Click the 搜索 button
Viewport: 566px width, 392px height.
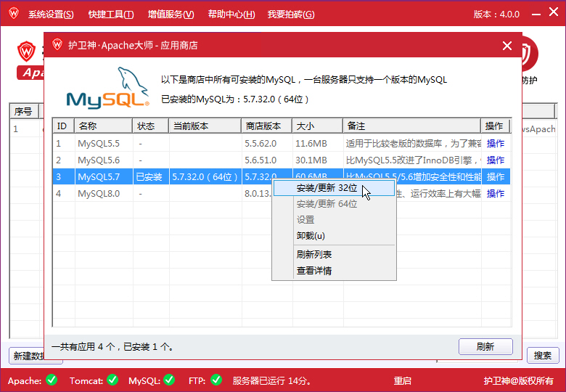[x=543, y=356]
